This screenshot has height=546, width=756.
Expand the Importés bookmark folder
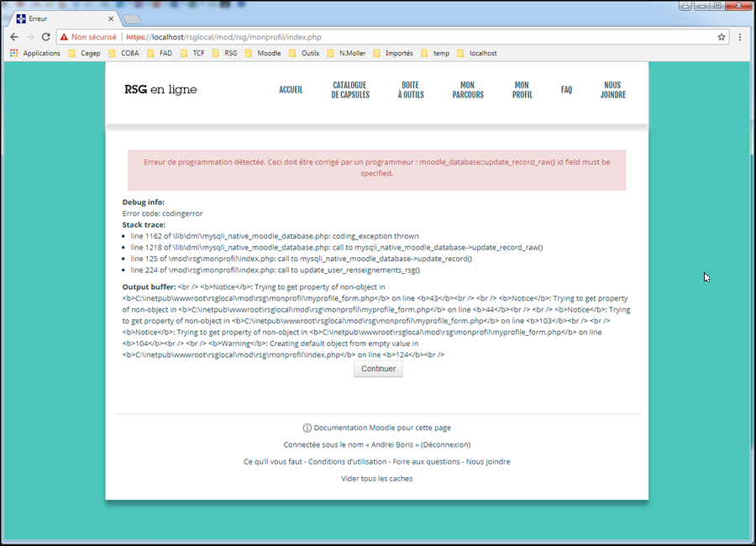[x=392, y=53]
